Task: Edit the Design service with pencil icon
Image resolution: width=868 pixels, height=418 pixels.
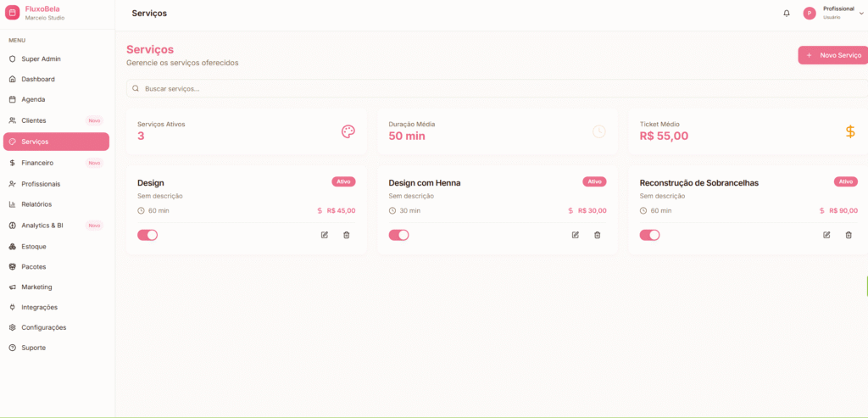Action: pos(324,235)
